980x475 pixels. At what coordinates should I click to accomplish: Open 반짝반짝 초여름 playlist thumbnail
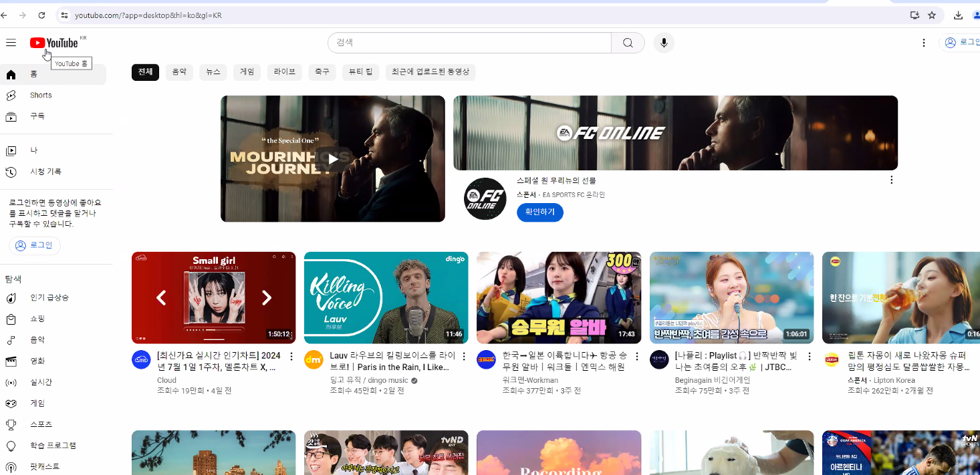[x=731, y=298]
